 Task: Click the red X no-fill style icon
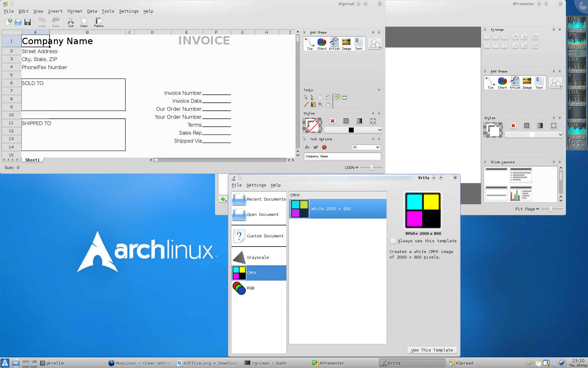(333, 121)
